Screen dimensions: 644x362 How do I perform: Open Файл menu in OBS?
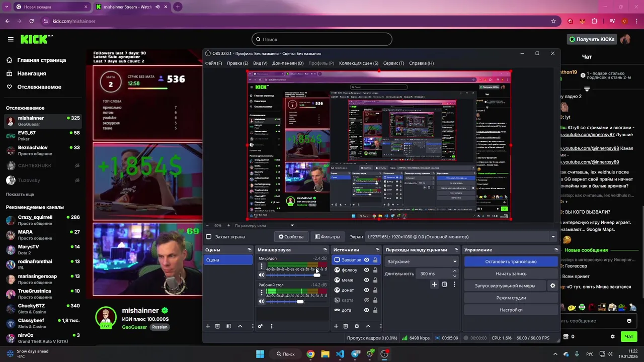point(213,63)
